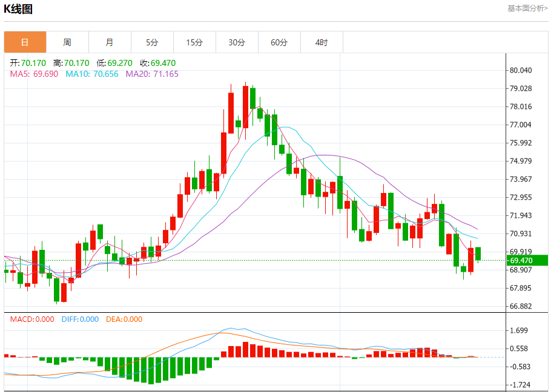551x392 pixels.
Task: Select the 日 daily chart tab
Action: pos(25,42)
